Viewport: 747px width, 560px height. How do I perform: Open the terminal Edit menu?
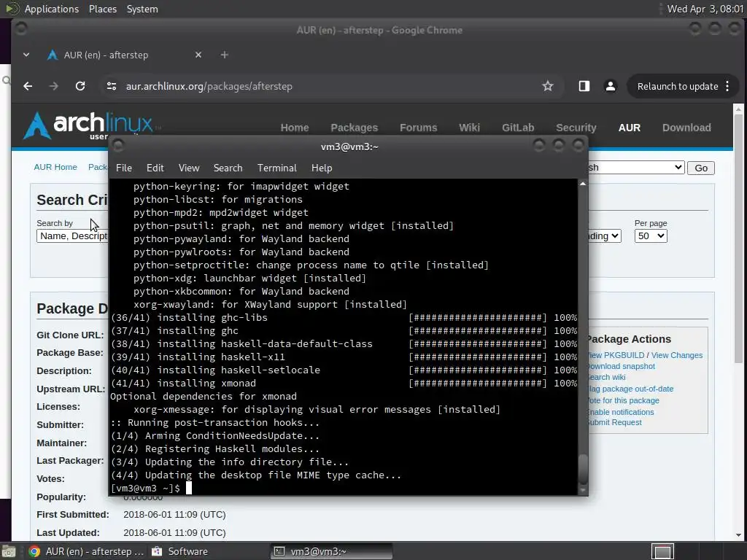(155, 168)
